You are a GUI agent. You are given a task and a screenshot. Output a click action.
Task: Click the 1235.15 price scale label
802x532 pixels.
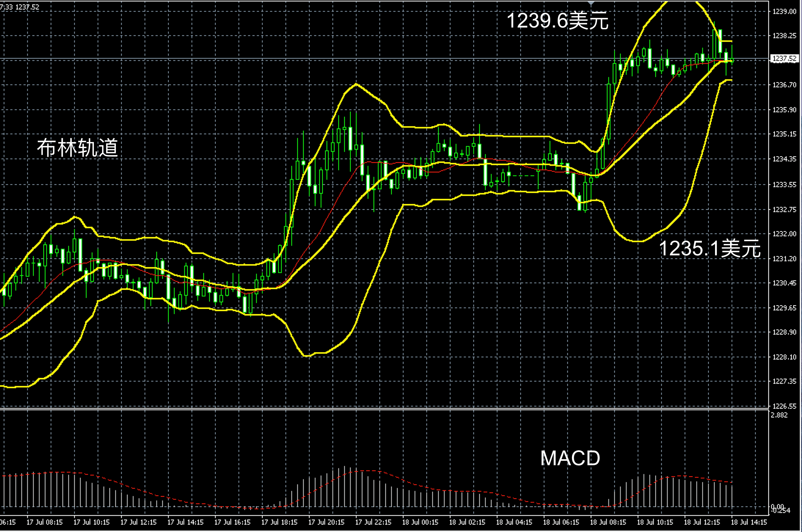tap(784, 134)
